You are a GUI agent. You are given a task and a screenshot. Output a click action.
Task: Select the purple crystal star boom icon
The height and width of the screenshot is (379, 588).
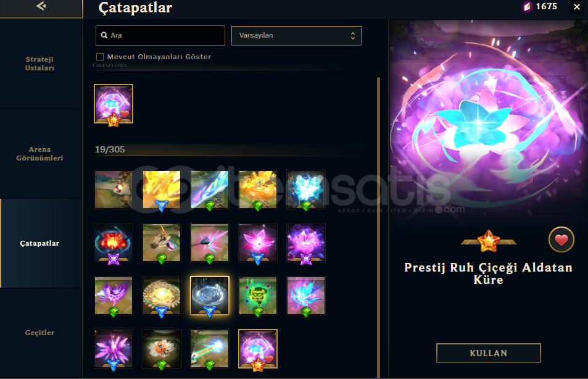(114, 349)
